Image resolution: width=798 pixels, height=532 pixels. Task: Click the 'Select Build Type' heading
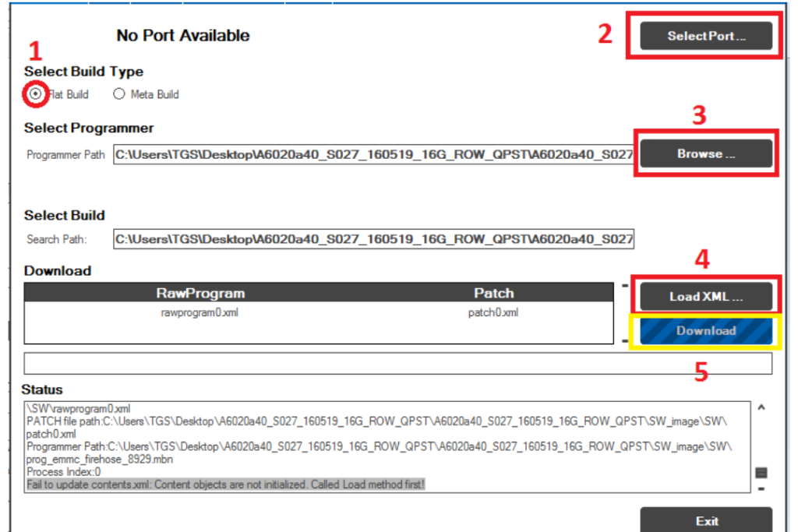(x=83, y=72)
